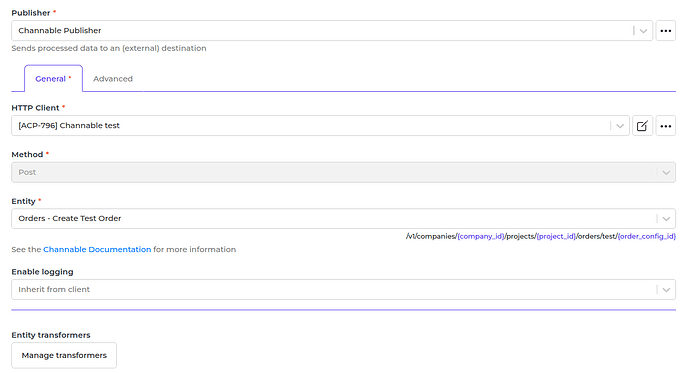Click the {project_id} path parameter
Image resolution: width=690 pixels, height=373 pixels.
click(x=556, y=237)
